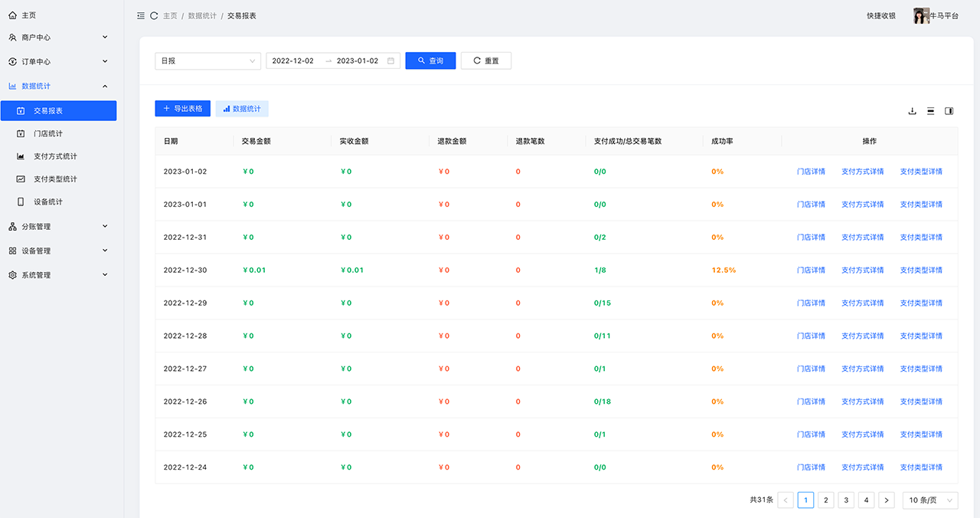This screenshot has width=980, height=518.
Task: Click the 重置 reset button
Action: (x=485, y=61)
